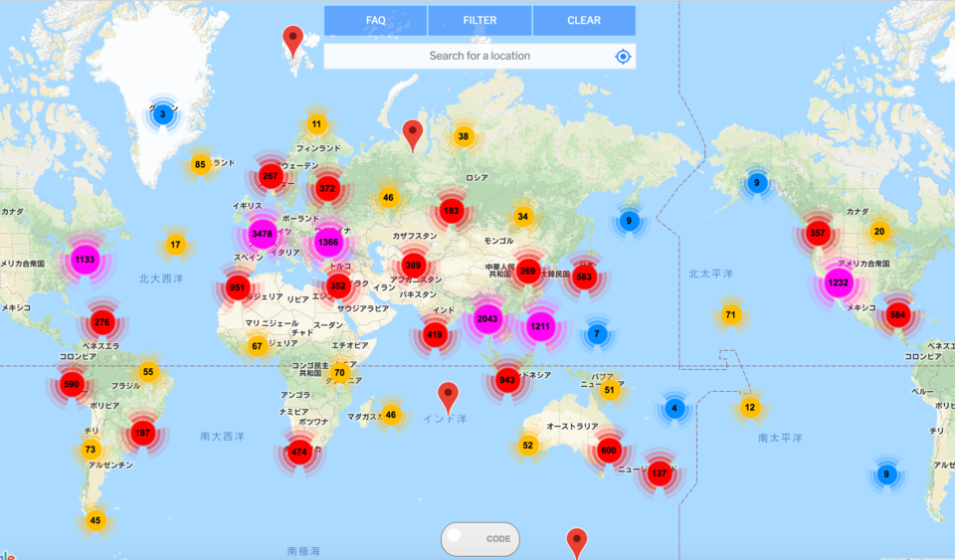The height and width of the screenshot is (560, 955).
Task: Open the 1211 cluster in Southeast Asia
Action: pos(540,326)
